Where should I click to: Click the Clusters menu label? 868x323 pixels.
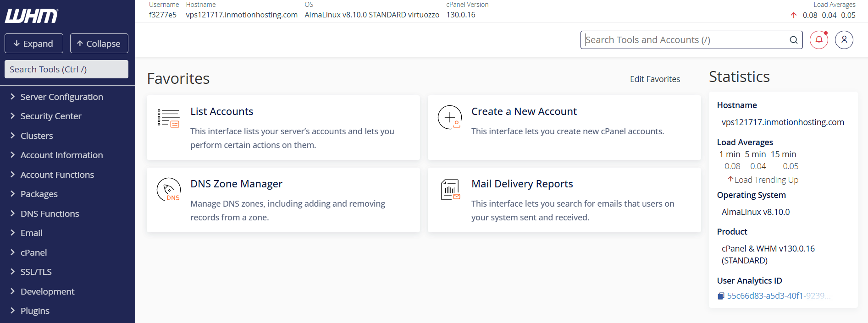coord(37,136)
